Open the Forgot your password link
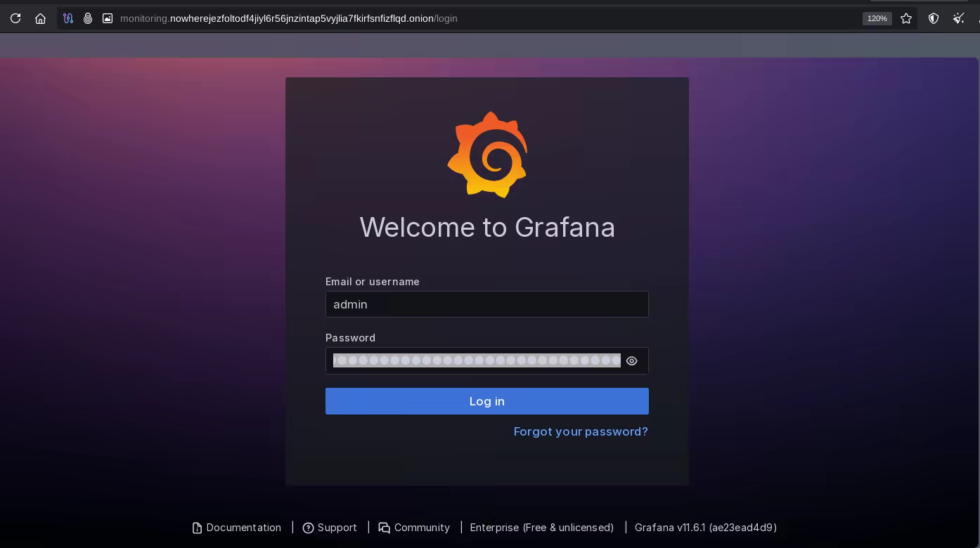The height and width of the screenshot is (548, 980). pos(581,431)
